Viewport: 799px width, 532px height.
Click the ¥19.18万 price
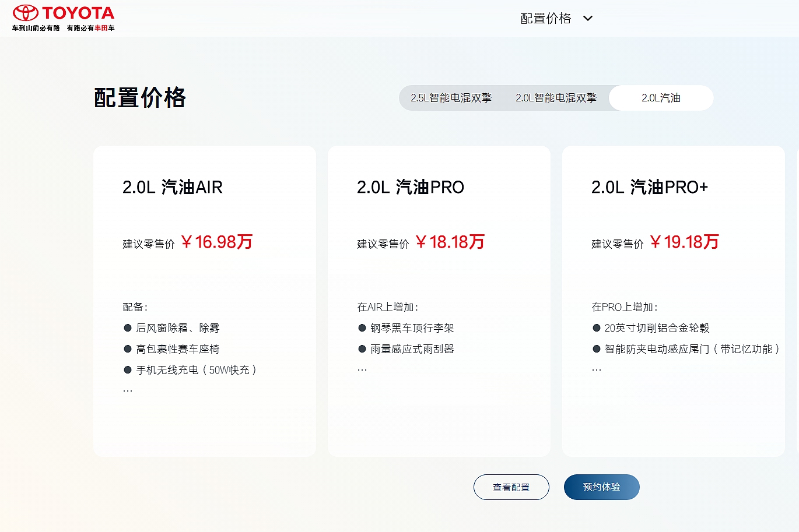(685, 242)
